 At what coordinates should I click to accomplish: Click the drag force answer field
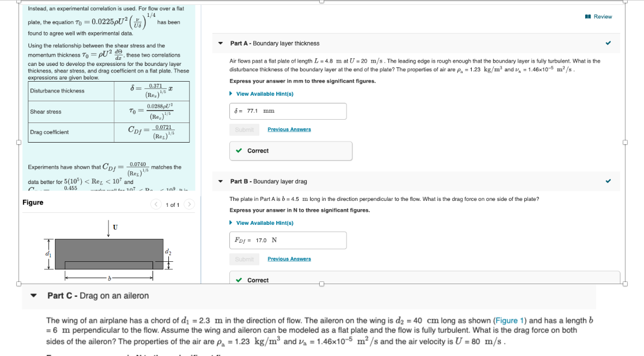point(288,240)
